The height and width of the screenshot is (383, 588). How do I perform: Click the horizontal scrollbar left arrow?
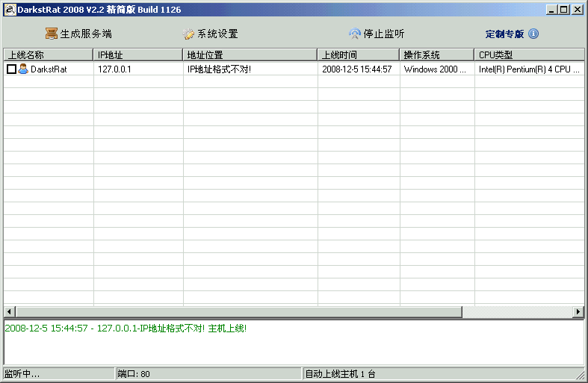[x=9, y=311]
